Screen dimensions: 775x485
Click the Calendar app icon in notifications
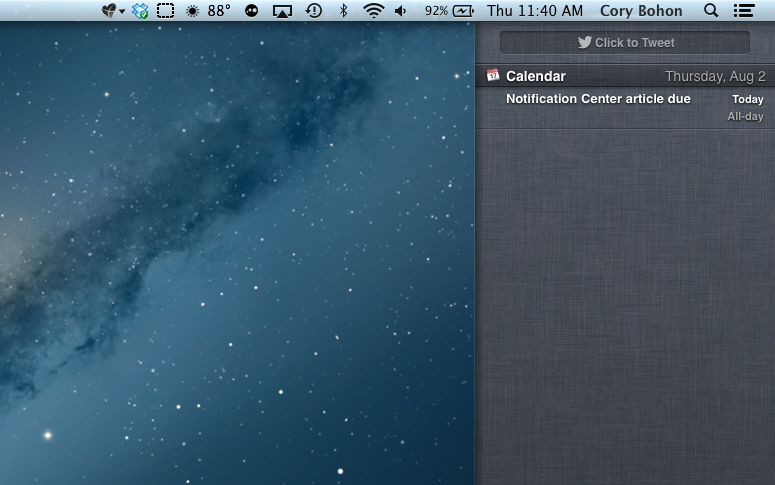(x=492, y=76)
